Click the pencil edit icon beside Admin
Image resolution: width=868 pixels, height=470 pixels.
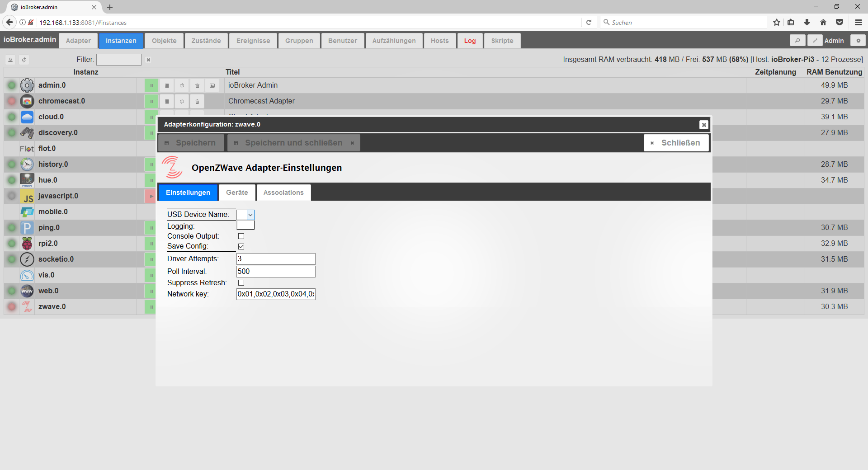tap(815, 40)
